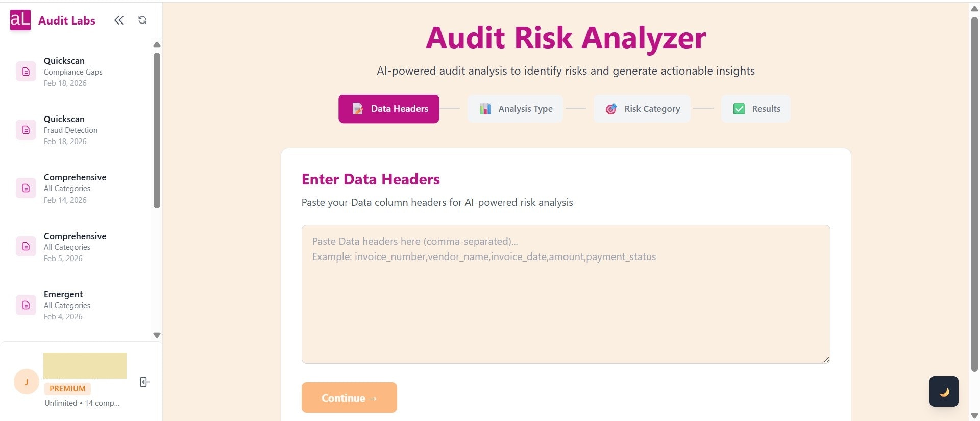Click the Audit Labs logo icon

coord(19,20)
